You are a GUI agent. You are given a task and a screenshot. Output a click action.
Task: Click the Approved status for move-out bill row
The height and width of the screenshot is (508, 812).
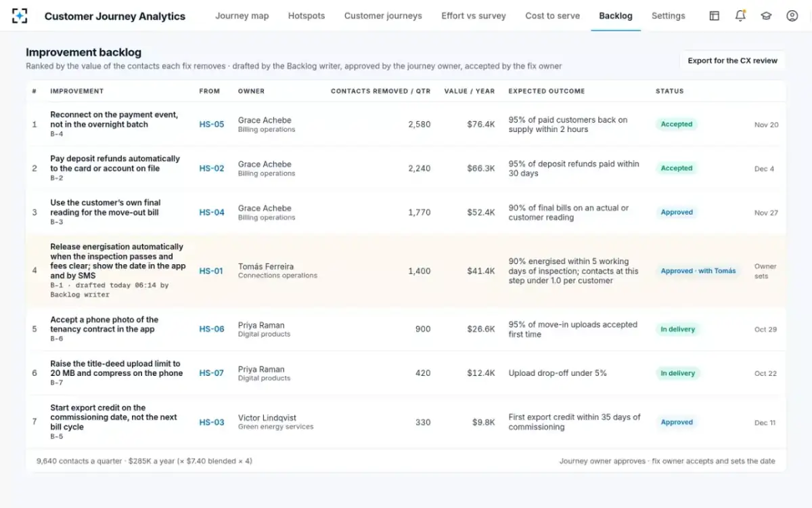point(677,213)
